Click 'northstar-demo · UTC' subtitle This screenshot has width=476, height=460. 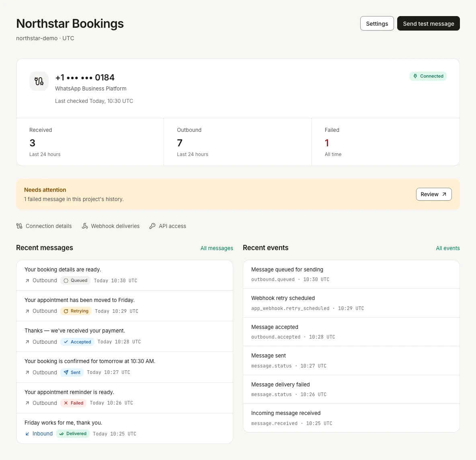45,38
